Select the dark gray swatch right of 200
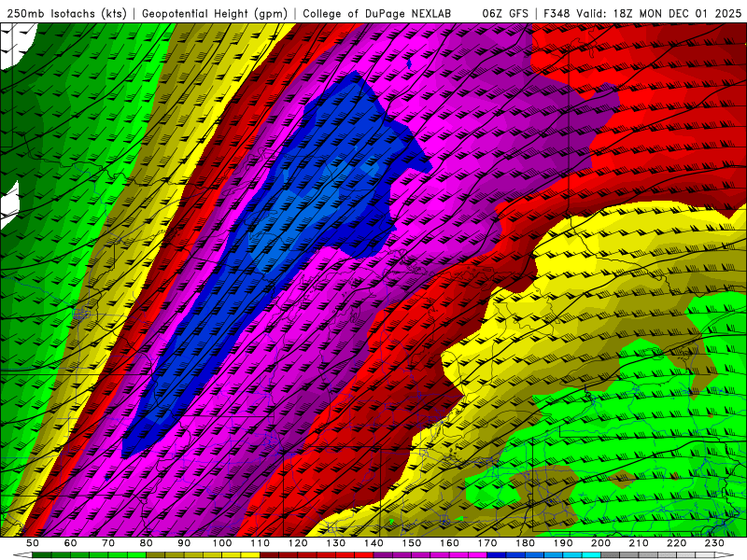 pyautogui.click(x=611, y=555)
